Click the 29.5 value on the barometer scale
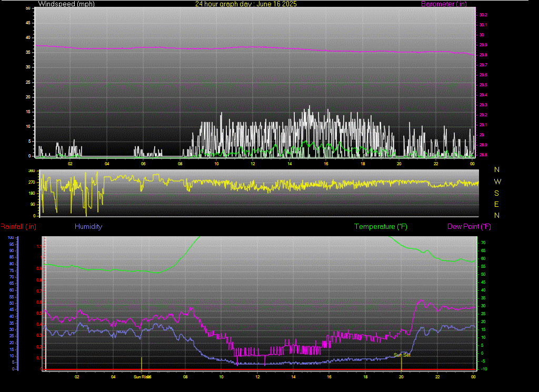The width and height of the screenshot is (539, 392). [483, 85]
